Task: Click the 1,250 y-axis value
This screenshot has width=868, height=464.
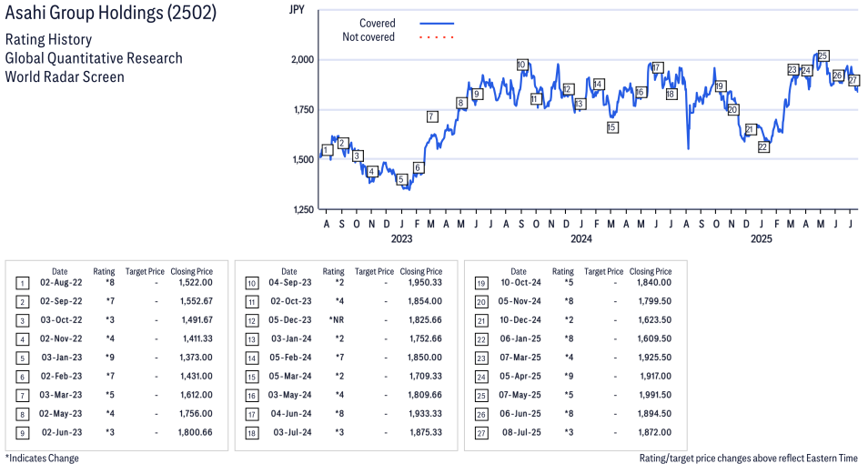Action: [303, 209]
